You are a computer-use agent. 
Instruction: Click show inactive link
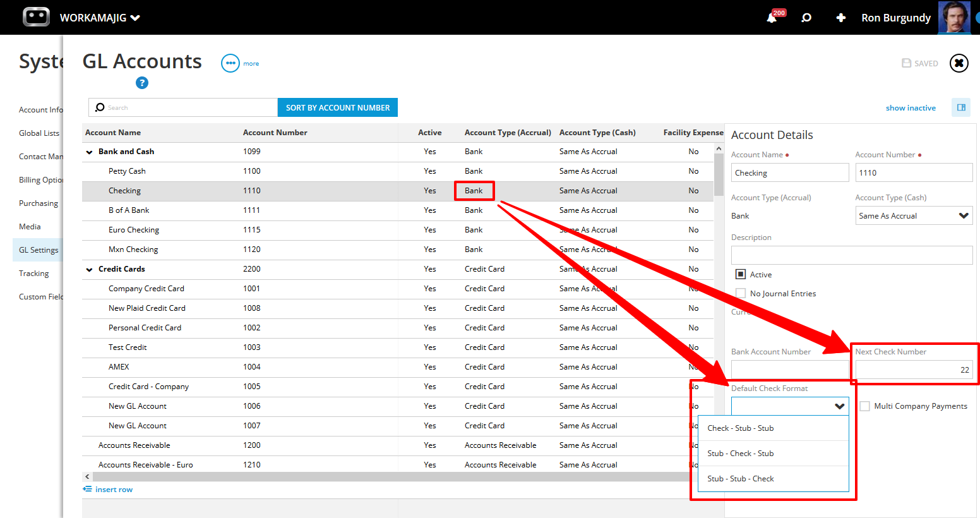click(x=911, y=108)
